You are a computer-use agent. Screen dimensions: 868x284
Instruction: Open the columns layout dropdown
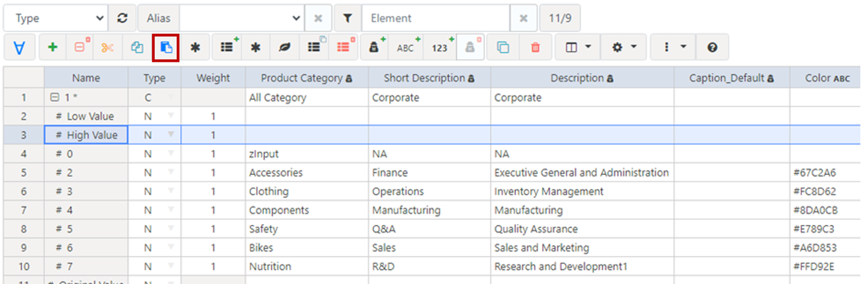[x=578, y=47]
